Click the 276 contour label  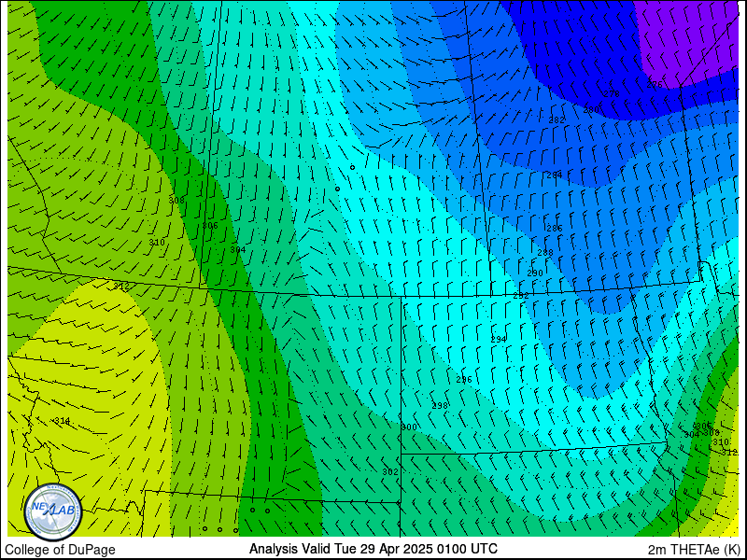tap(655, 85)
